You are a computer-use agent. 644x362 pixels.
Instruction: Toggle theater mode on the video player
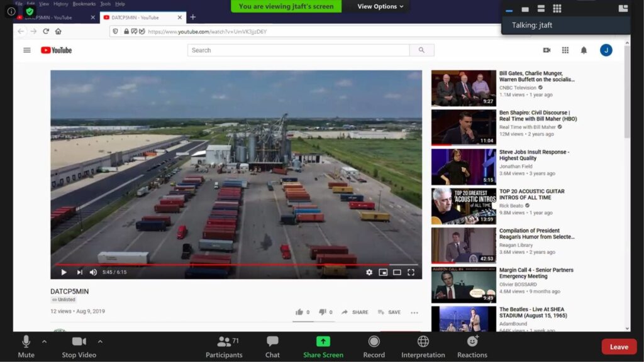[397, 272]
